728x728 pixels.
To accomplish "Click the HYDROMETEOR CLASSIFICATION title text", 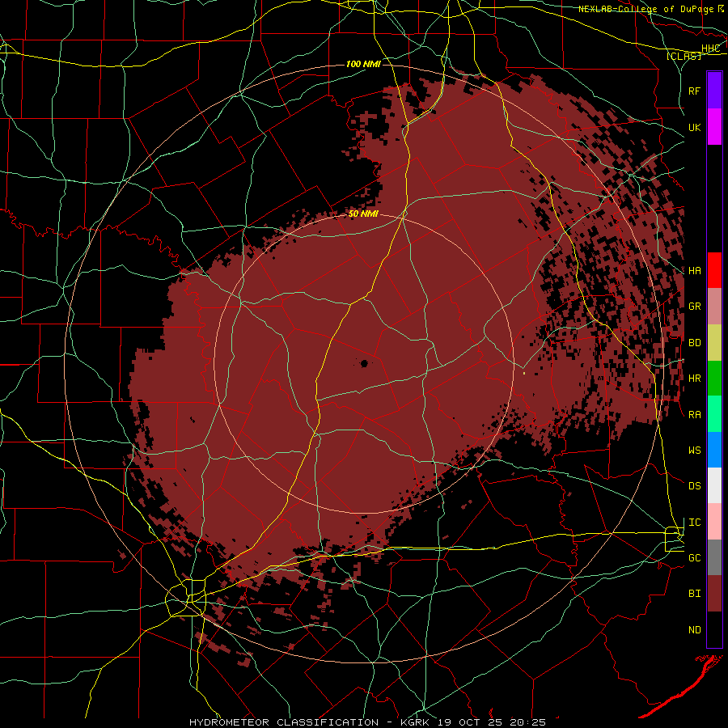I will pos(284,722).
